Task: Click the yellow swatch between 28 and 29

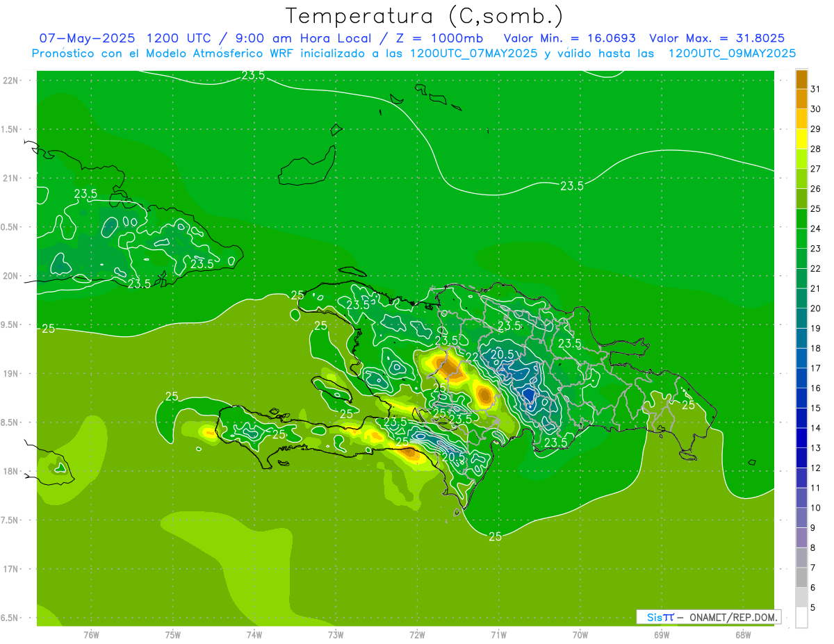Action: (801, 139)
